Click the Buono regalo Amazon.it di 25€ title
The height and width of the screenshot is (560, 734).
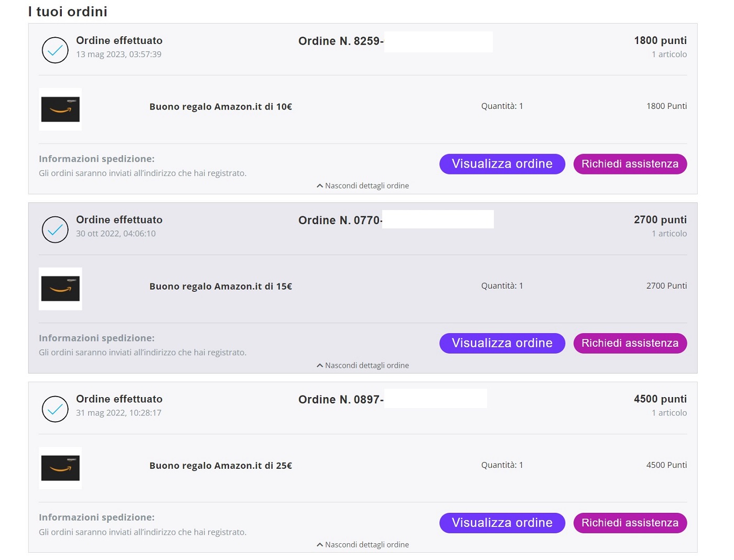(221, 465)
